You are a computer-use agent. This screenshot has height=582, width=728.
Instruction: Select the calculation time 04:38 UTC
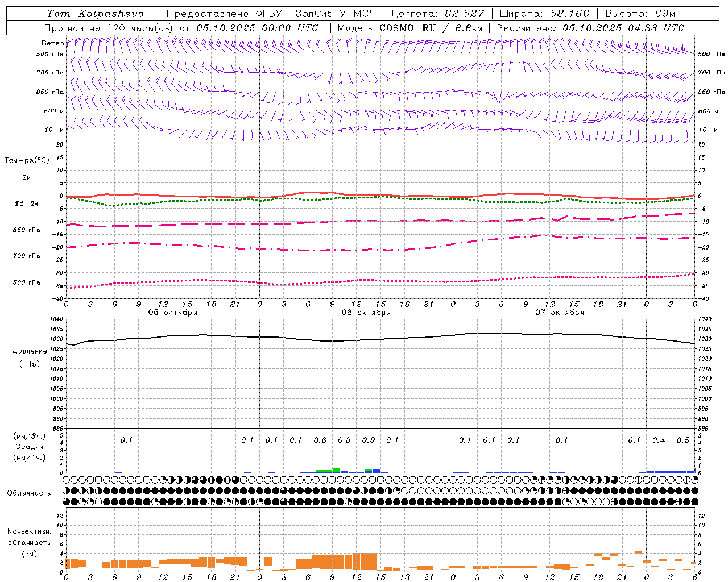tap(656, 28)
